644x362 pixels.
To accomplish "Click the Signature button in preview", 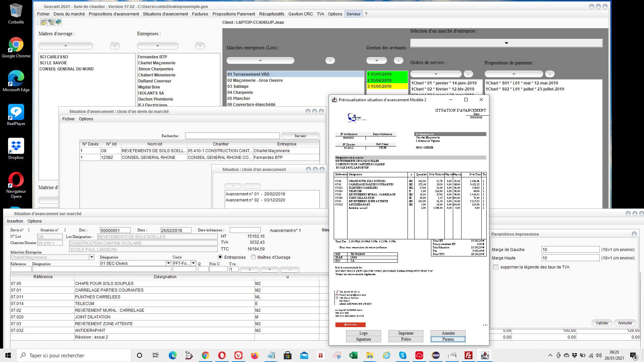I will [x=364, y=339].
